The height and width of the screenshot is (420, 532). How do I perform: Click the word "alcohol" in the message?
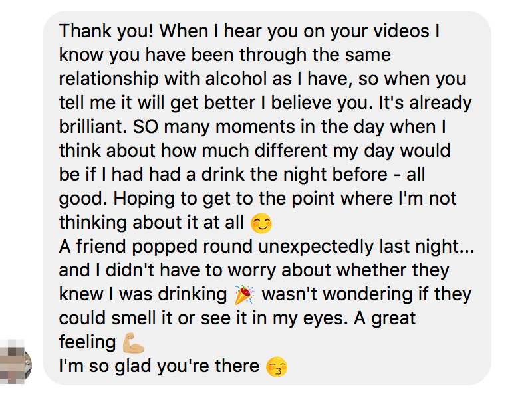point(236,78)
